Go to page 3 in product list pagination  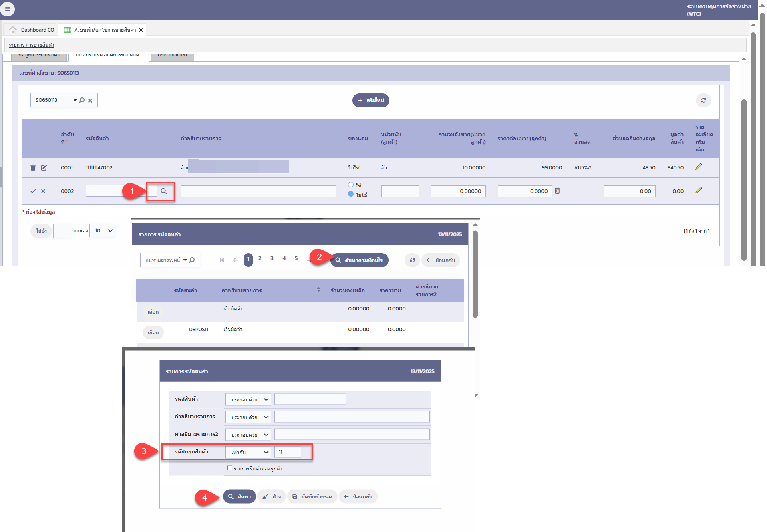pyautogui.click(x=272, y=259)
